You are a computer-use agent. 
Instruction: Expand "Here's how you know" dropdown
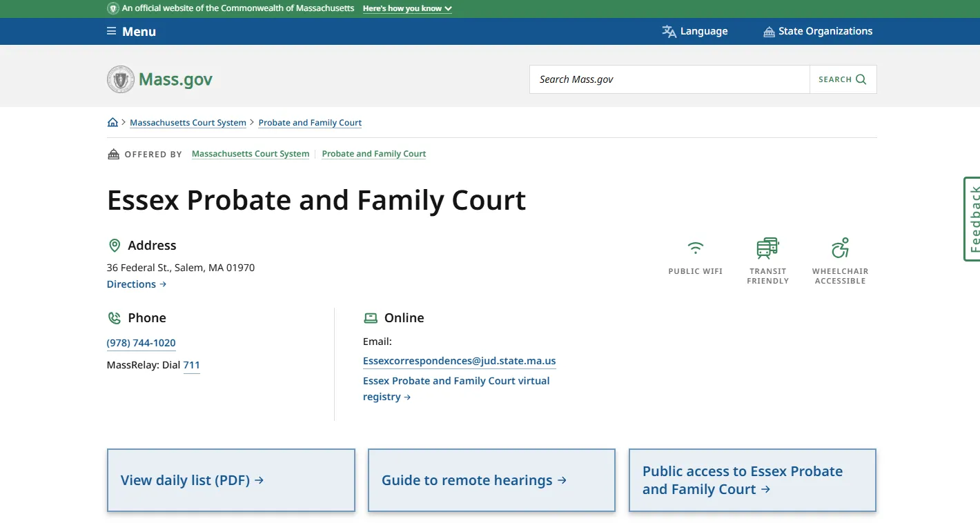407,9
